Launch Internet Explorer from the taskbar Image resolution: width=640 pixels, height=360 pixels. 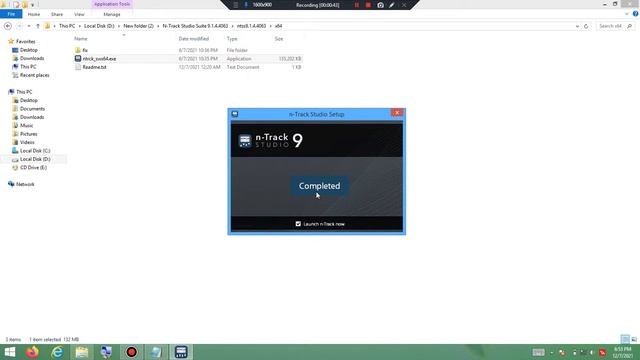57,352
